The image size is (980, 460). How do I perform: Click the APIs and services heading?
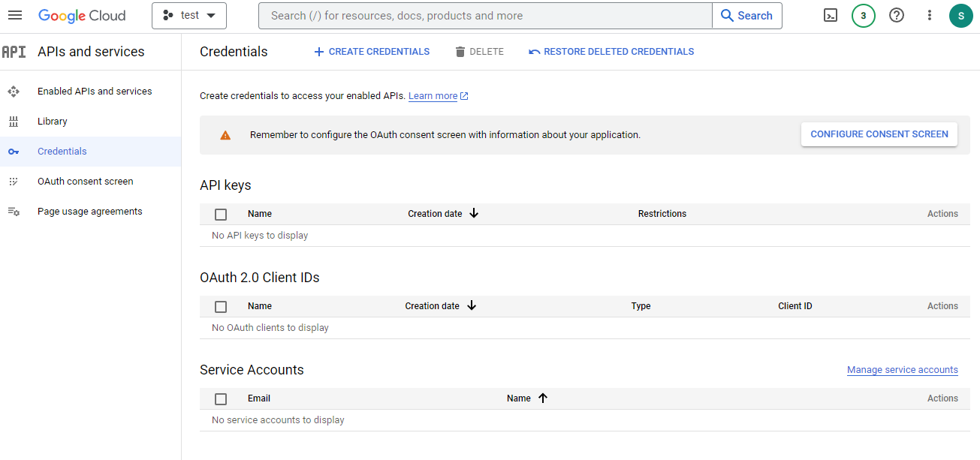pyautogui.click(x=91, y=52)
